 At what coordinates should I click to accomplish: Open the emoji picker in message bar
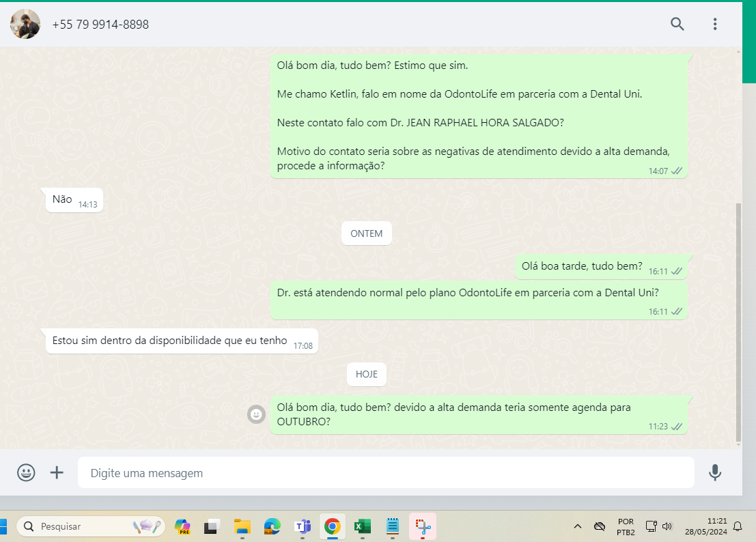click(x=26, y=472)
